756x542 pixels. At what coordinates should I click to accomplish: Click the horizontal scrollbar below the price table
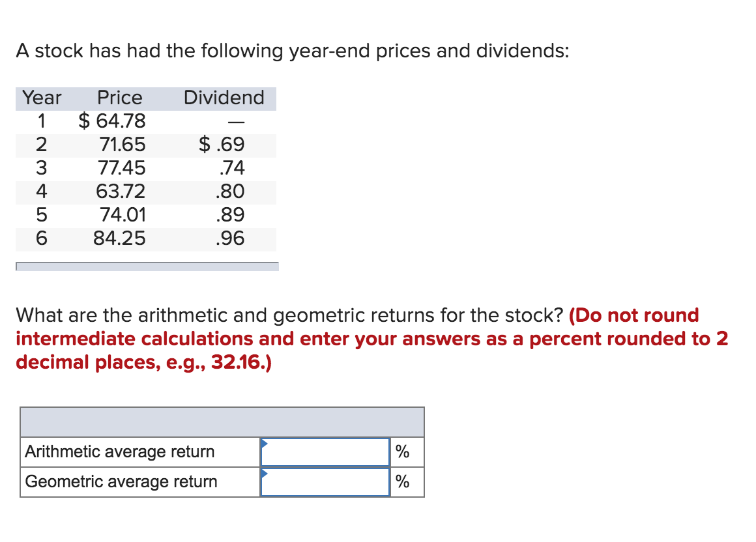pyautogui.click(x=147, y=266)
